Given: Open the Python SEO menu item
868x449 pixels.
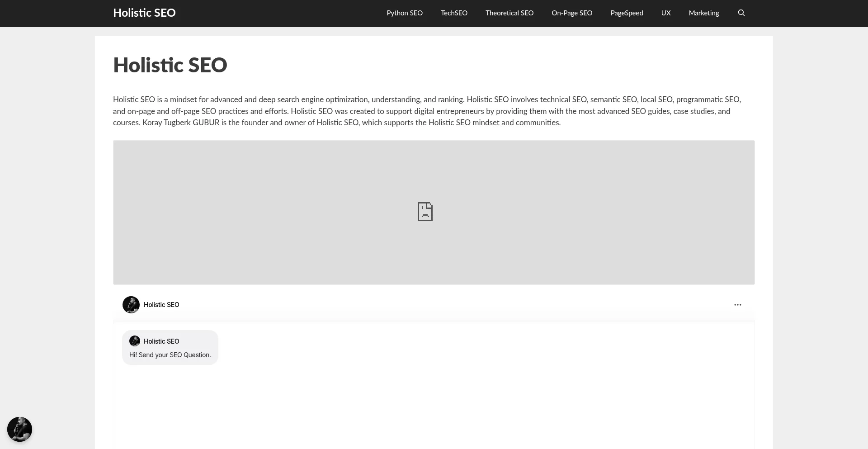Looking at the screenshot, I should click(405, 13).
